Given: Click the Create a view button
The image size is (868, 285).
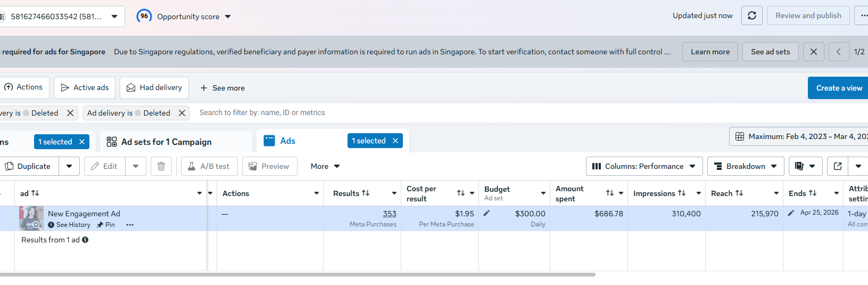Looking at the screenshot, I should (x=839, y=88).
